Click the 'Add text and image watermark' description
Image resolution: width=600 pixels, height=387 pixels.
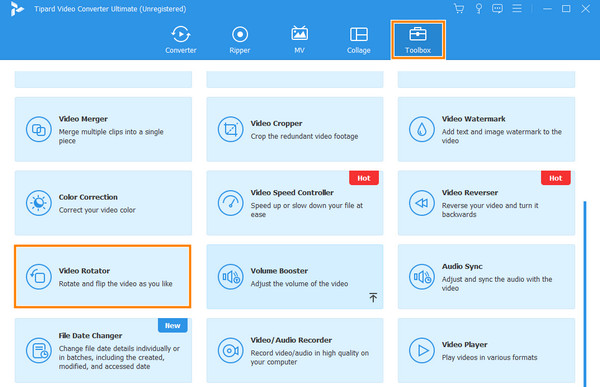click(x=502, y=136)
